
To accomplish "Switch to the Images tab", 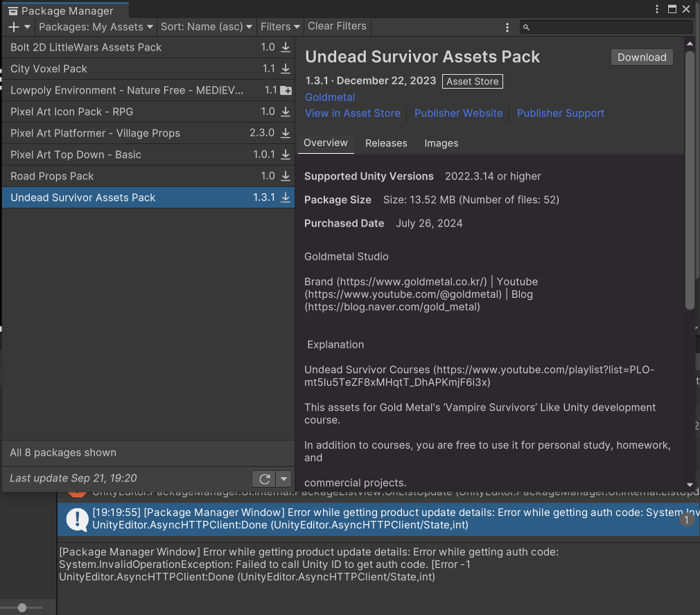I will tap(441, 143).
